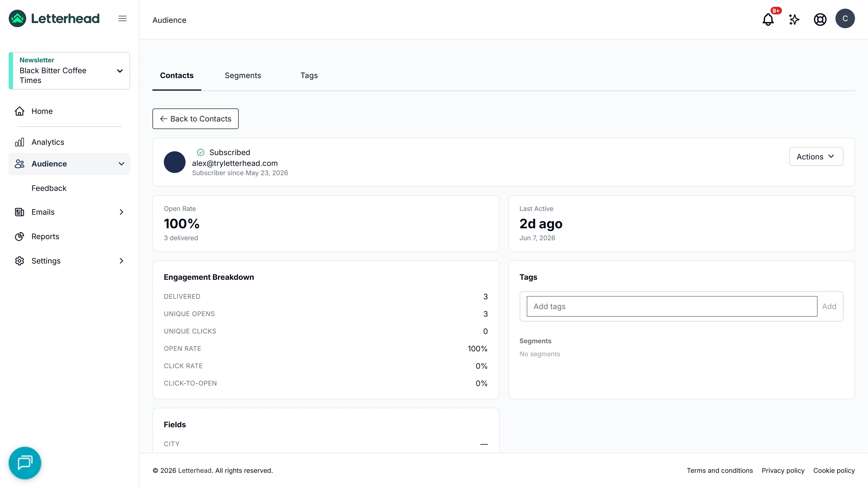
Task: Click the Subscriber since May 23, 2026 text
Action: point(240,173)
